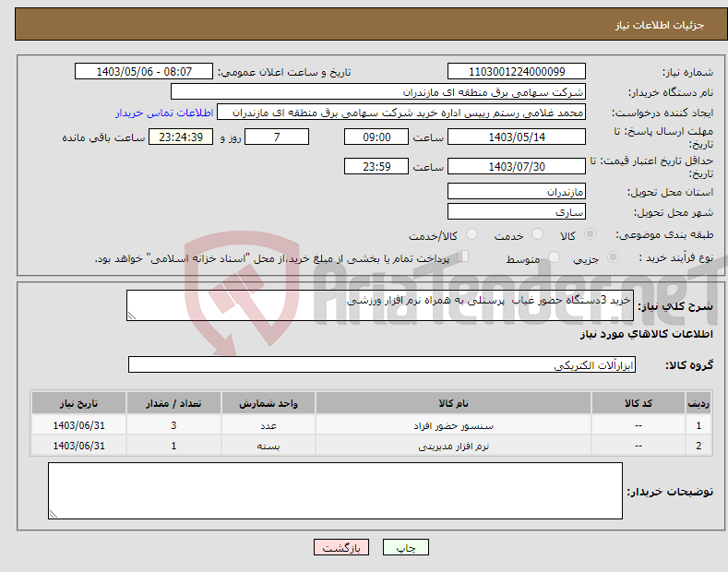The width and height of the screenshot is (728, 572).
Task: Click the delivery province field مازندران
Action: (517, 191)
